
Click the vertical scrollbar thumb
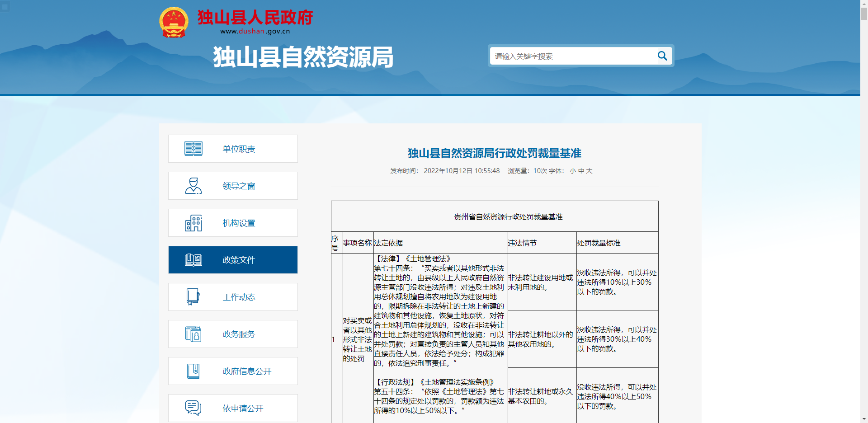[x=864, y=14]
